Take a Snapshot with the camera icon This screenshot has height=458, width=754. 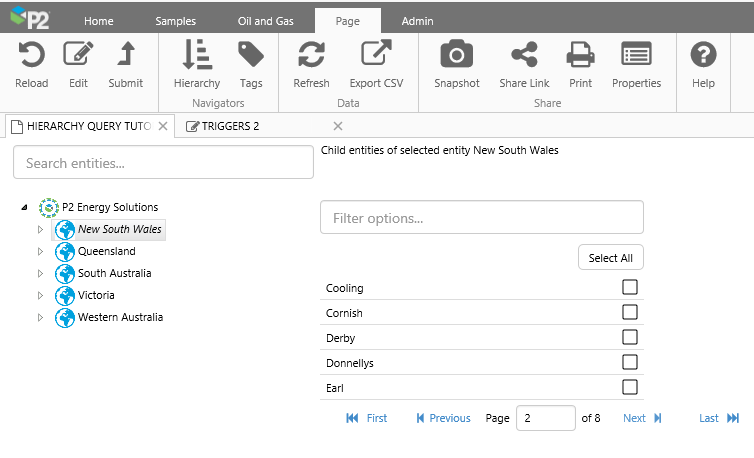click(457, 56)
